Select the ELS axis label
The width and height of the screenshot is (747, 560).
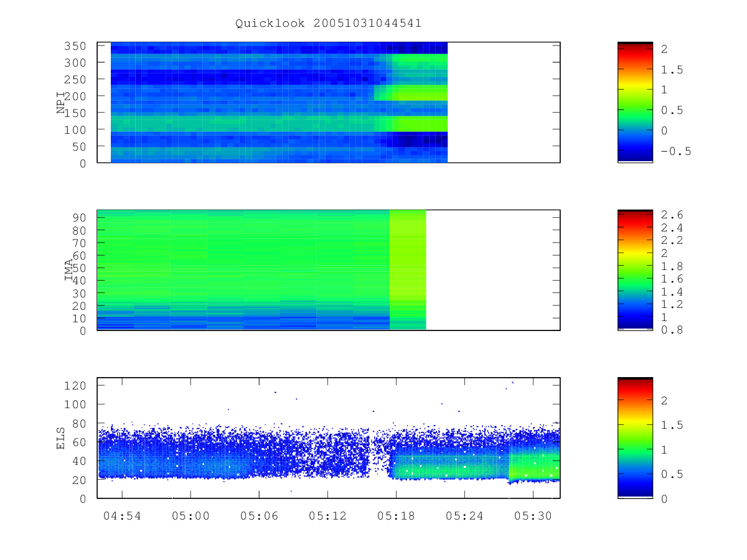[x=61, y=438]
